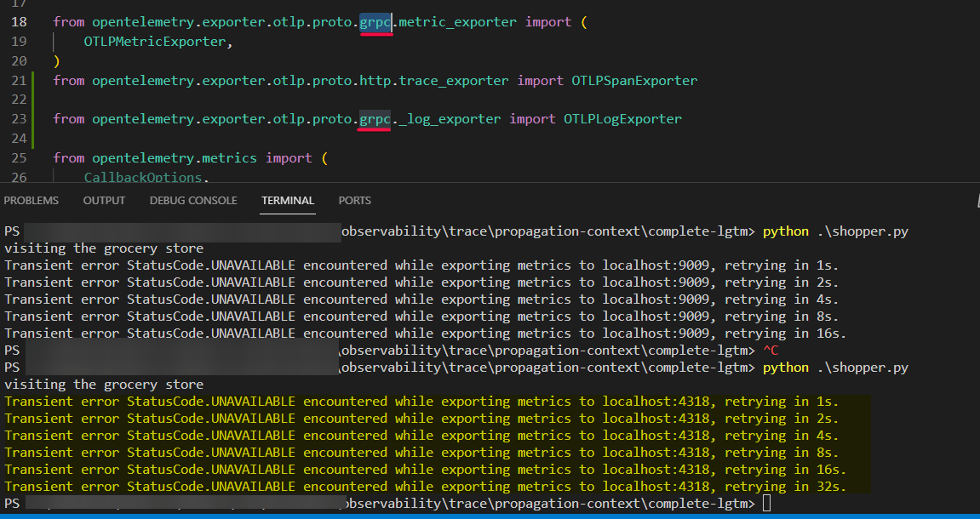
Task: View the DEBUG CONSOLE tab
Action: point(193,200)
